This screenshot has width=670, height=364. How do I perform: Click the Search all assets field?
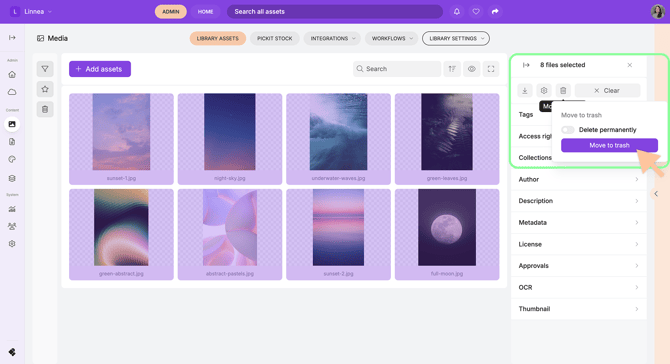click(335, 12)
